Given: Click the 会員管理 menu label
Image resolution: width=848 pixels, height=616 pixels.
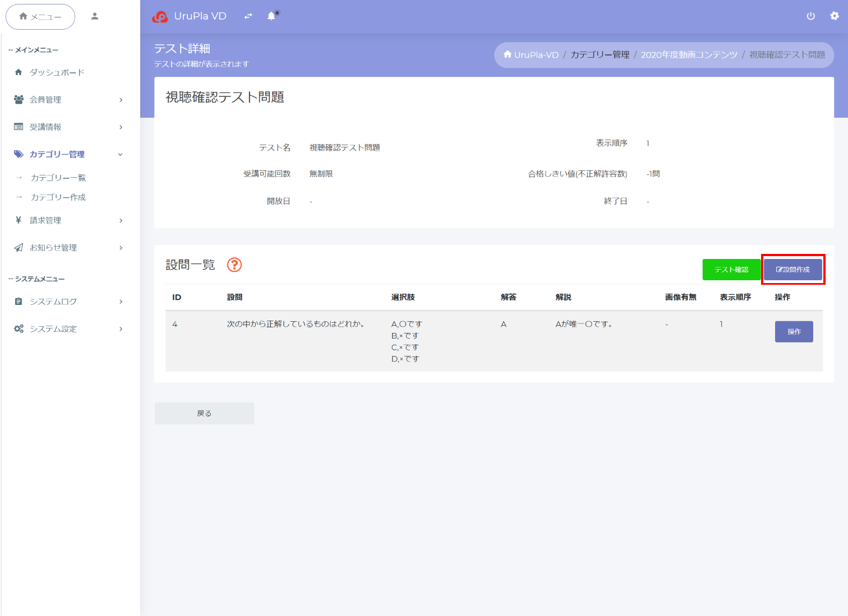Looking at the screenshot, I should [45, 100].
